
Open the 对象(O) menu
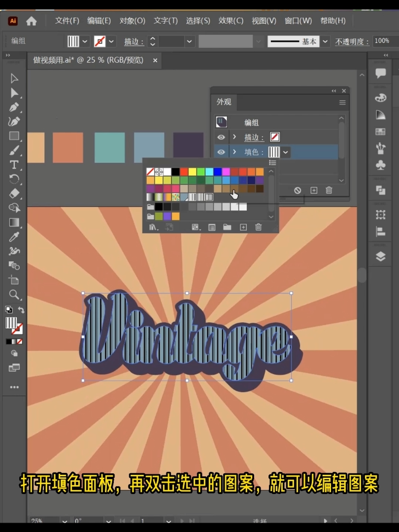click(x=132, y=21)
